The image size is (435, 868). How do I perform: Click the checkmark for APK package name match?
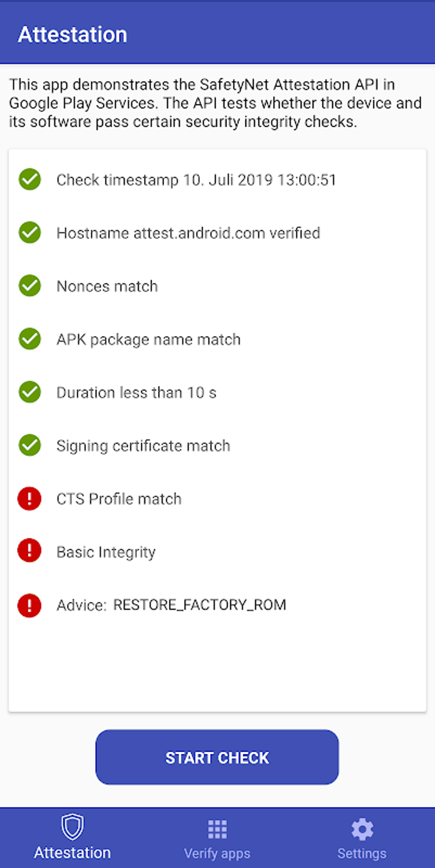click(29, 339)
